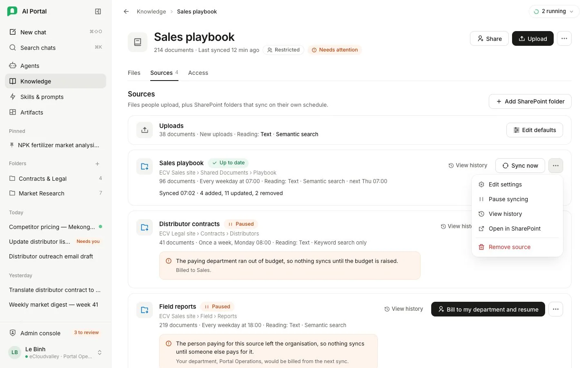Open the Agents page
The height and width of the screenshot is (368, 588).
56,66
